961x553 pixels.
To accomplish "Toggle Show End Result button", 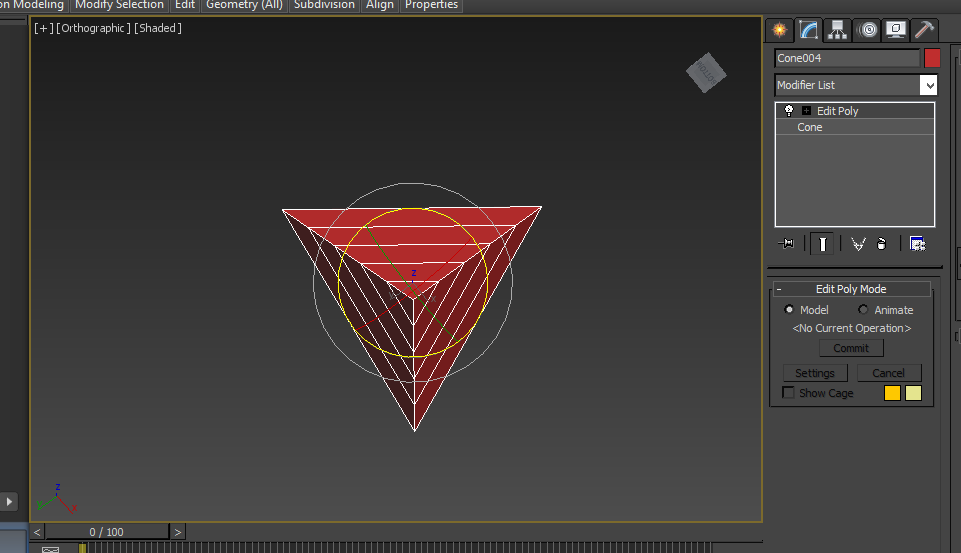I will click(x=822, y=244).
